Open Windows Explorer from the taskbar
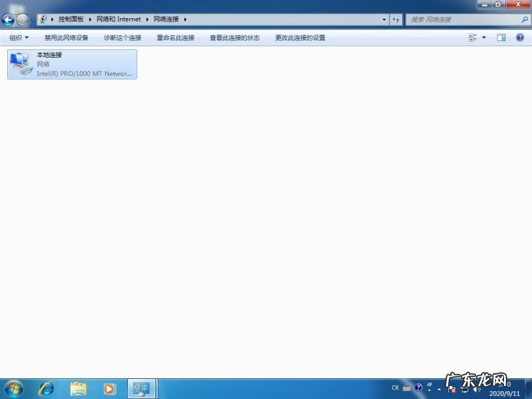This screenshot has width=532, height=399. (78, 389)
